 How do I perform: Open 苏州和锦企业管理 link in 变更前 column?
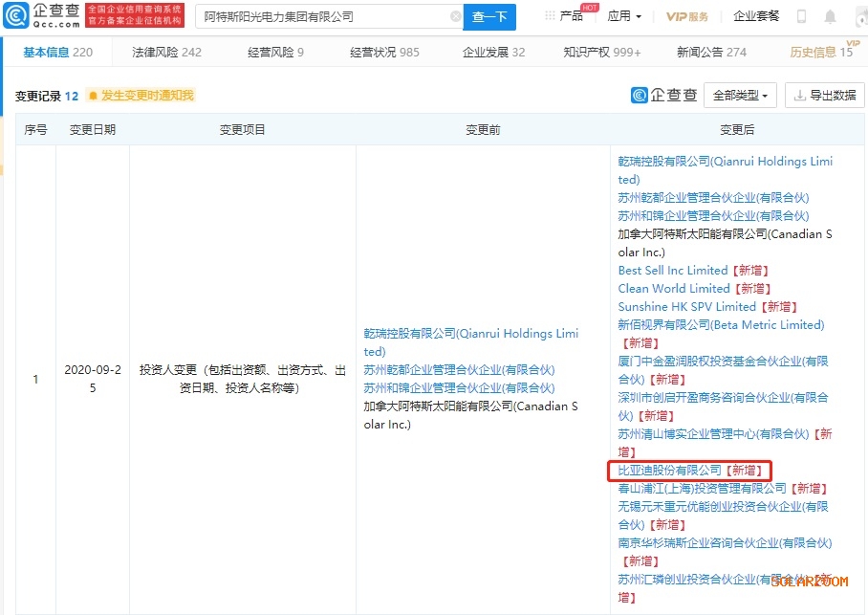click(x=459, y=387)
